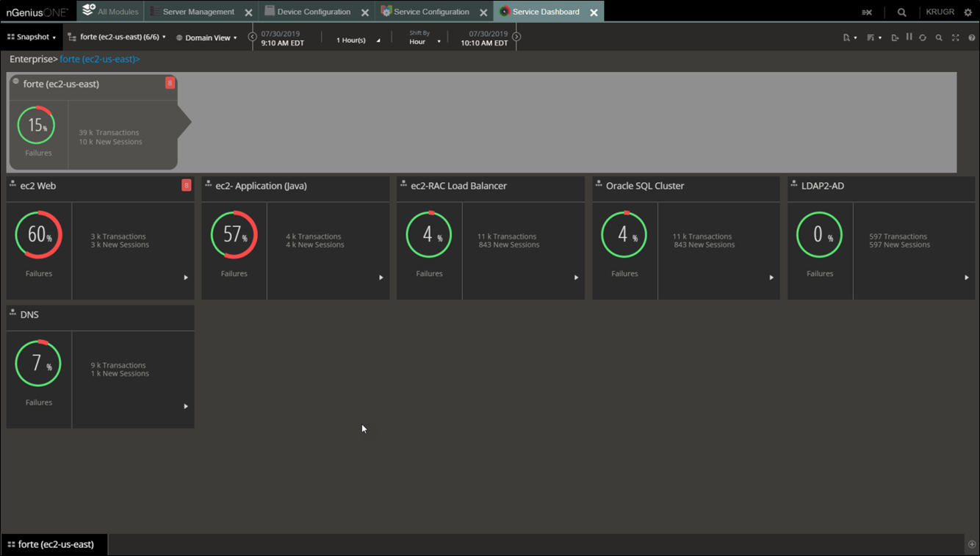Export the current dashboard view
Screen dimensions: 980x556
(x=896, y=37)
